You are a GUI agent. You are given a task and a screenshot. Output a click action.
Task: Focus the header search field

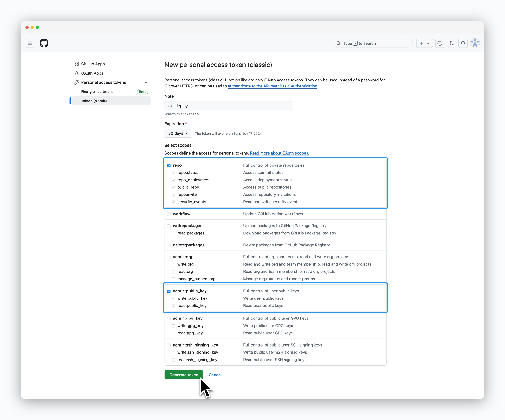pos(371,43)
